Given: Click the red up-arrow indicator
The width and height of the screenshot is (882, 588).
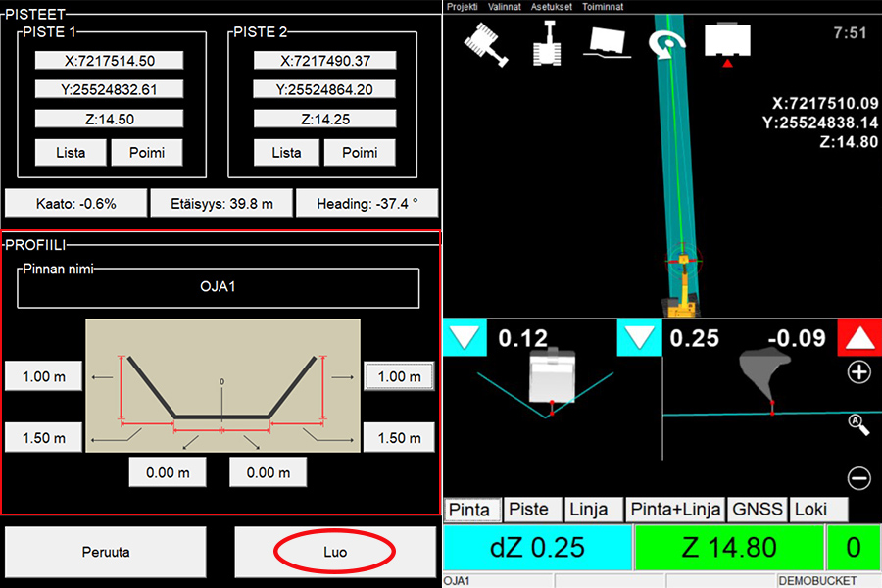Looking at the screenshot, I should click(859, 338).
